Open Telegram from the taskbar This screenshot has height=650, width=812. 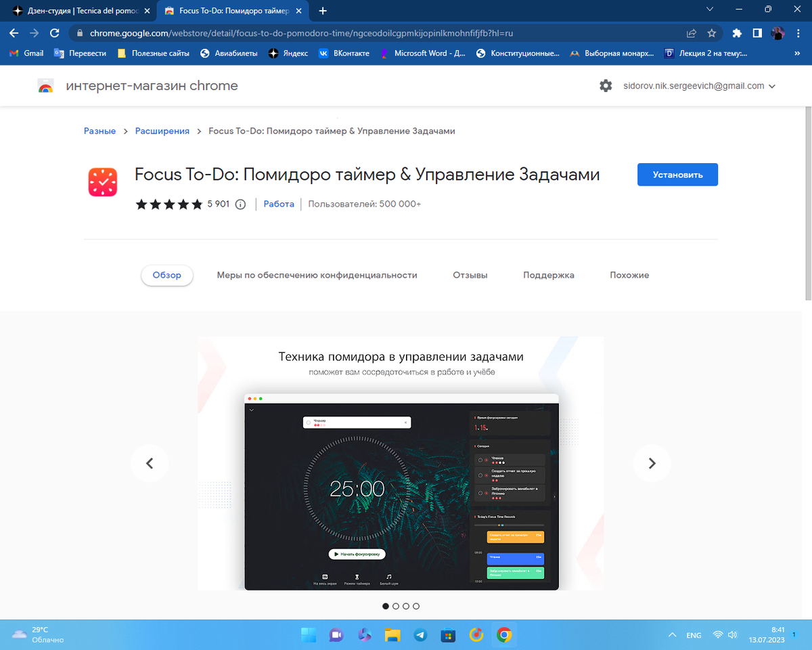click(x=420, y=635)
